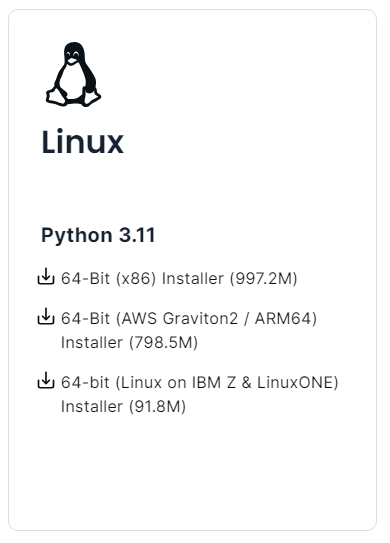
Task: Click the Linux penguin logo
Action: (73, 74)
